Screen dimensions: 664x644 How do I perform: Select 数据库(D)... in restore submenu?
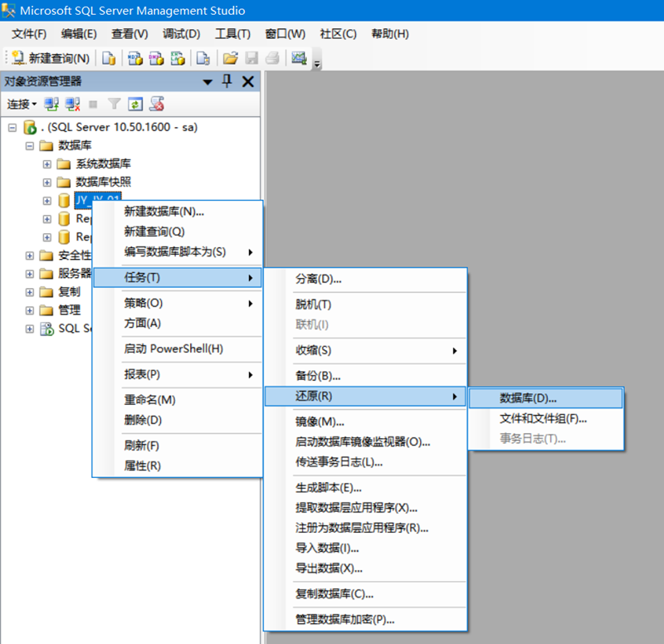(x=528, y=398)
